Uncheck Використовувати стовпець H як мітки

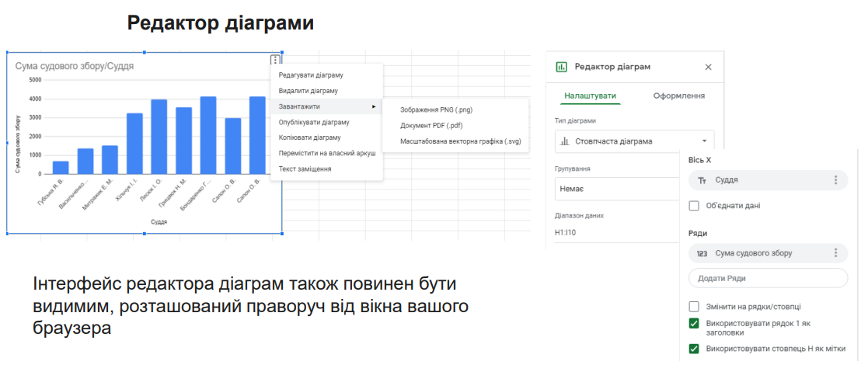(694, 349)
